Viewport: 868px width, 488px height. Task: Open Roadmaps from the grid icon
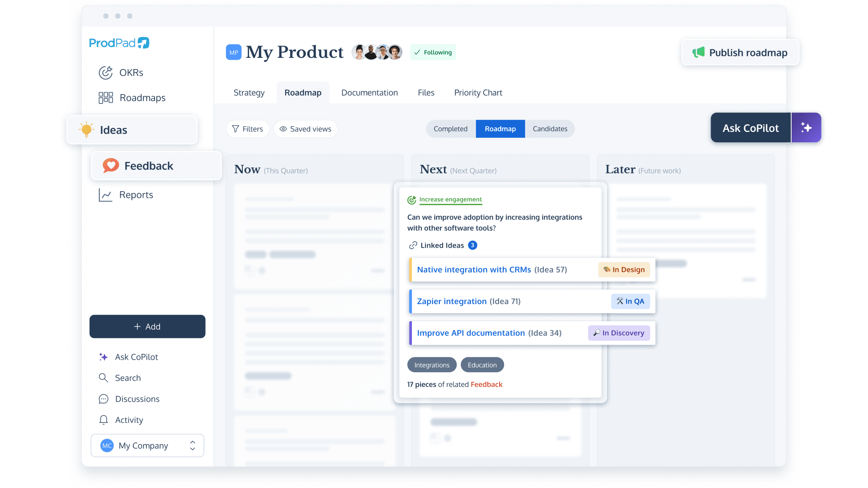[x=105, y=97]
